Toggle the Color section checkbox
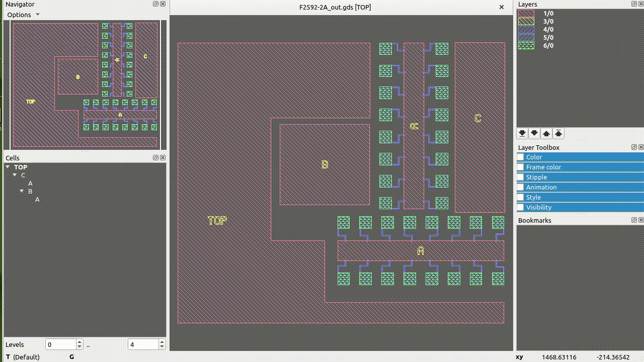The height and width of the screenshot is (362, 644). click(521, 157)
